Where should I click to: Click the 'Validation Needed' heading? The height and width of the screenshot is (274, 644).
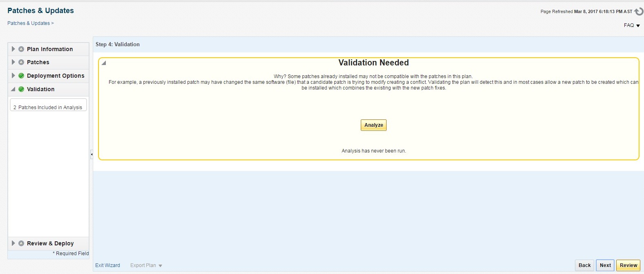point(373,63)
